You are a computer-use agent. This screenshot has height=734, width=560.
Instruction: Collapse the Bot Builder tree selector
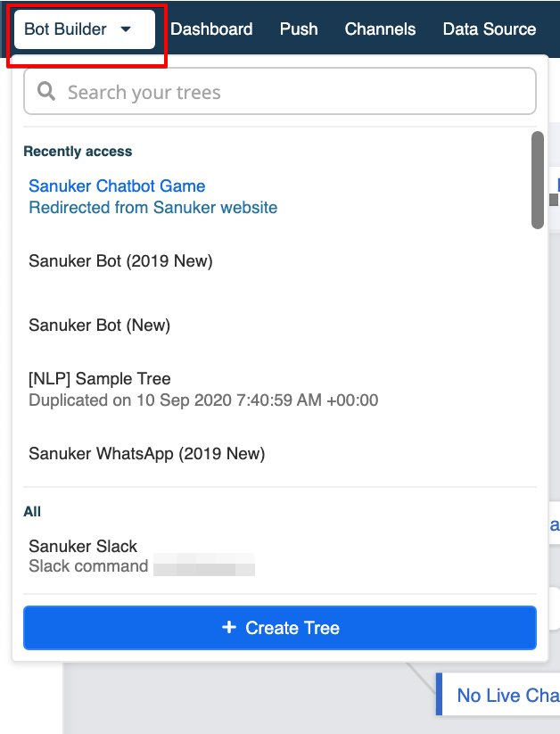coord(85,29)
